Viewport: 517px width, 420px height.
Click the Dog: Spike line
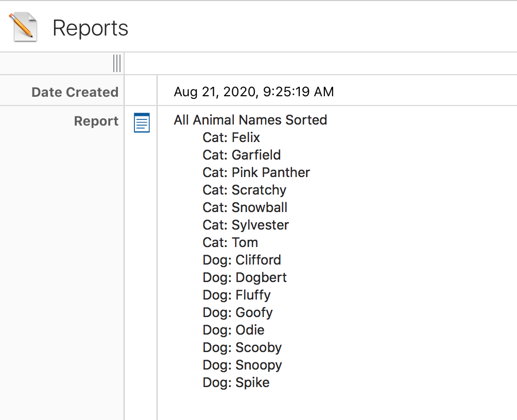coord(236,382)
